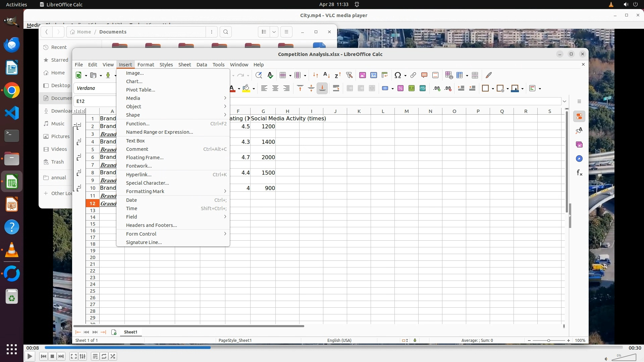Image resolution: width=644 pixels, height=362 pixels.
Task: Click the Insert Comment toolbar icon
Action: click(424, 75)
